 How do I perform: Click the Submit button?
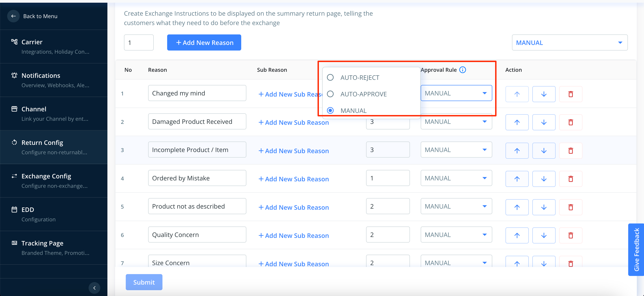click(x=144, y=282)
